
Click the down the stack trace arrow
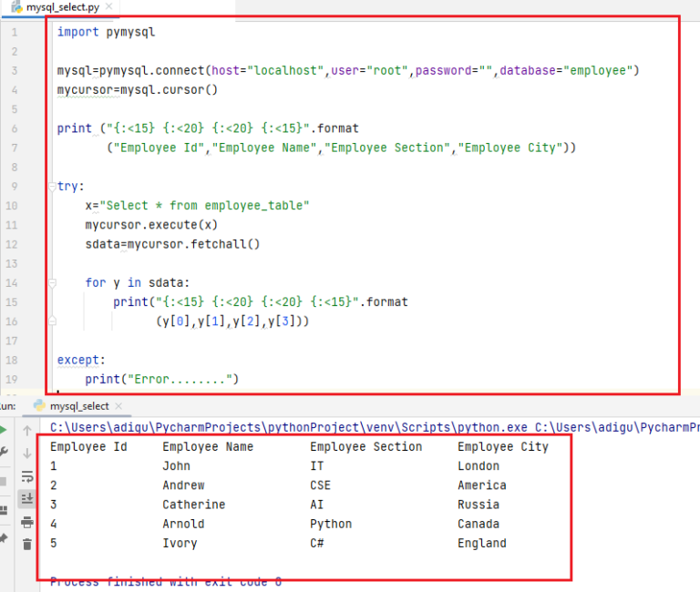[x=27, y=454]
